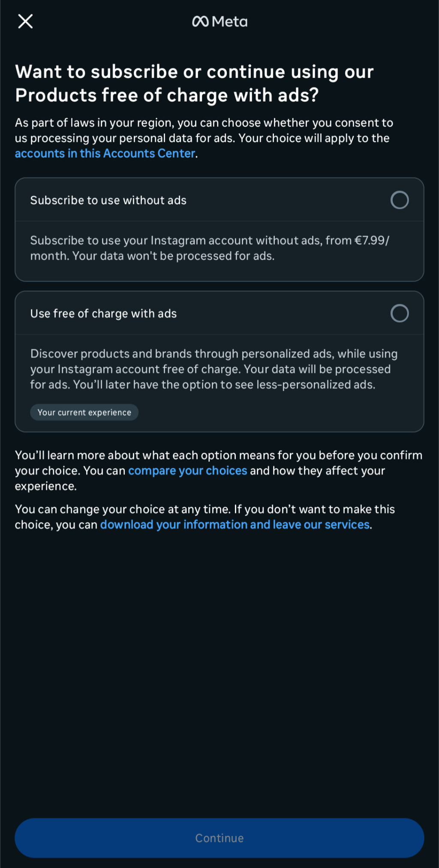Viewport: 439px width, 868px height.
Task: Tap the Meta wordmark text in header
Action: [230, 21]
